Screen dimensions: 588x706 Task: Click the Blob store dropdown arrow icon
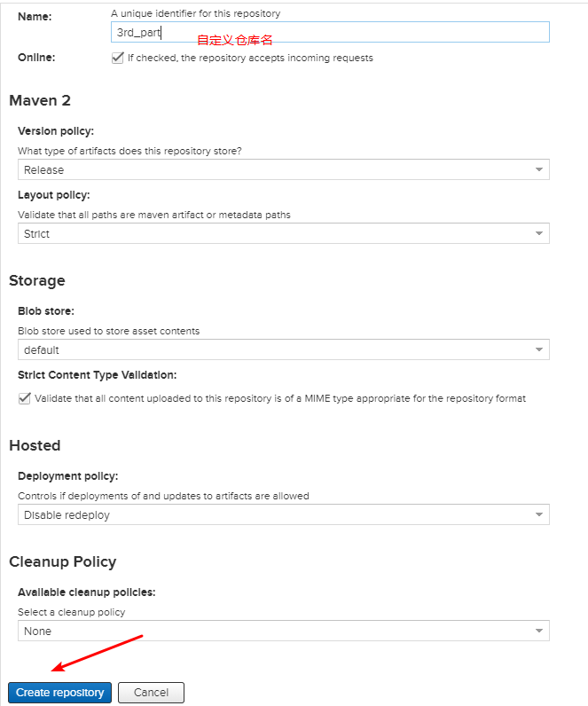tap(538, 350)
